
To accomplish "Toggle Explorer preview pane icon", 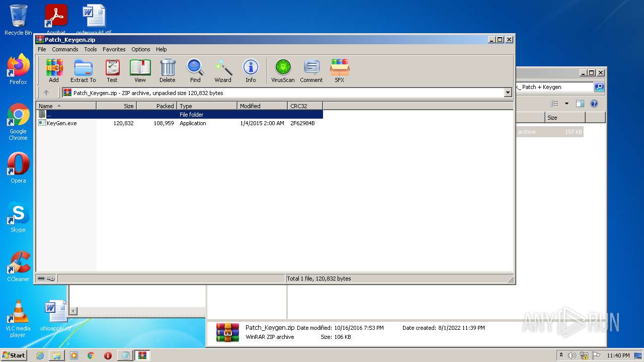I will (580, 104).
